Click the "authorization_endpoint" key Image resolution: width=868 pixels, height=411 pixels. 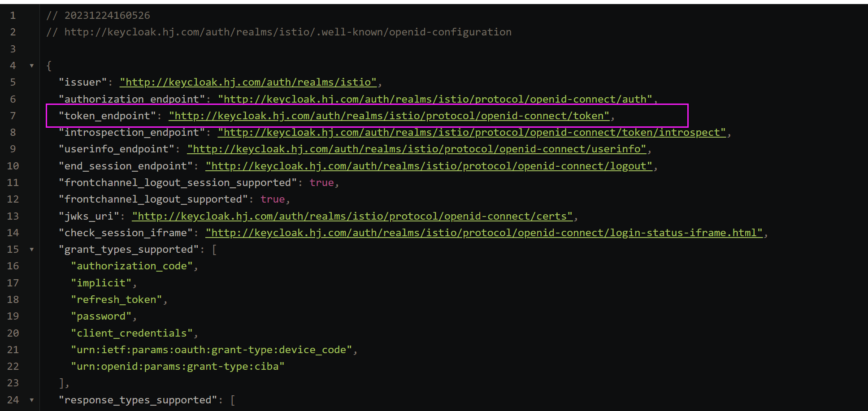click(132, 99)
